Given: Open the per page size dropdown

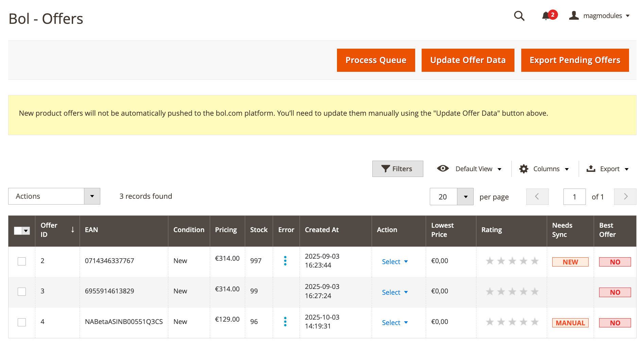Looking at the screenshot, I should (465, 197).
